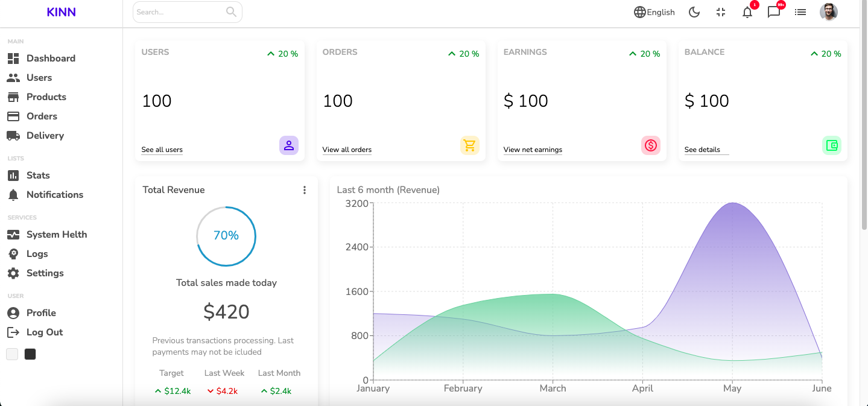Click the March label on chart axis

pyautogui.click(x=553, y=389)
